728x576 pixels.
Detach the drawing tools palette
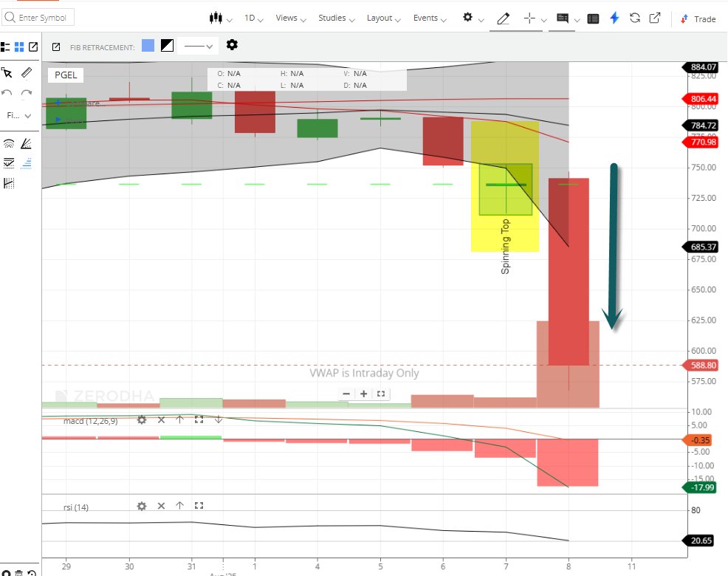[x=33, y=47]
